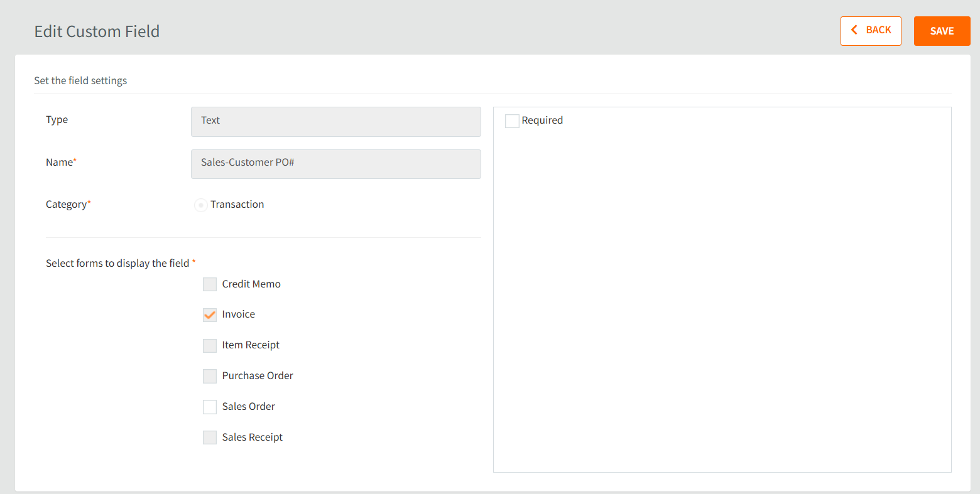
Task: Click the 'Set the field settings' text
Action: point(80,80)
